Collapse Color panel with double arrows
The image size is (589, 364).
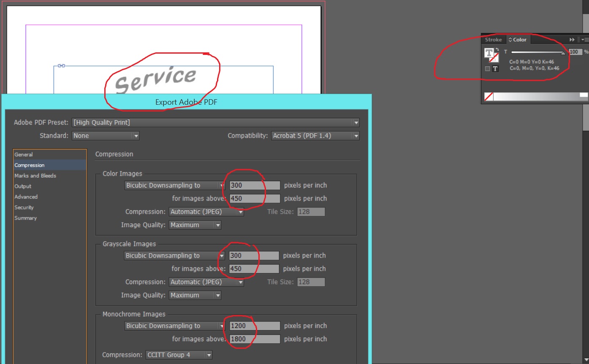pyautogui.click(x=572, y=40)
